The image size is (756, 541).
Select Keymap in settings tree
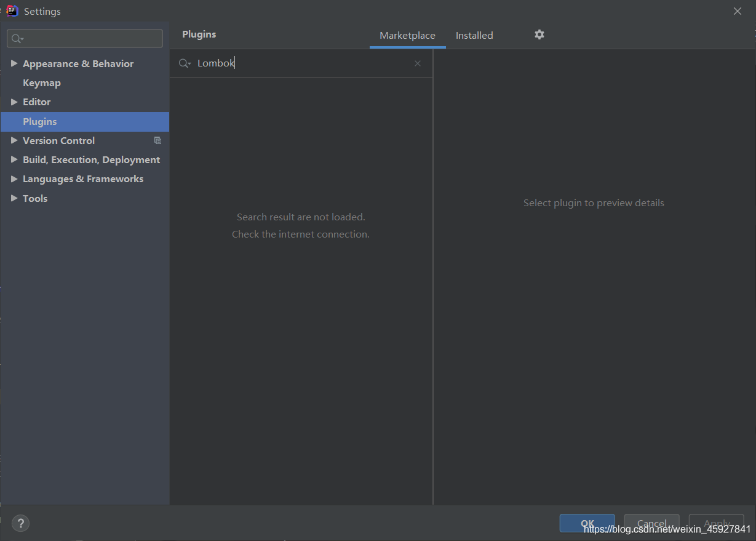[x=42, y=82]
